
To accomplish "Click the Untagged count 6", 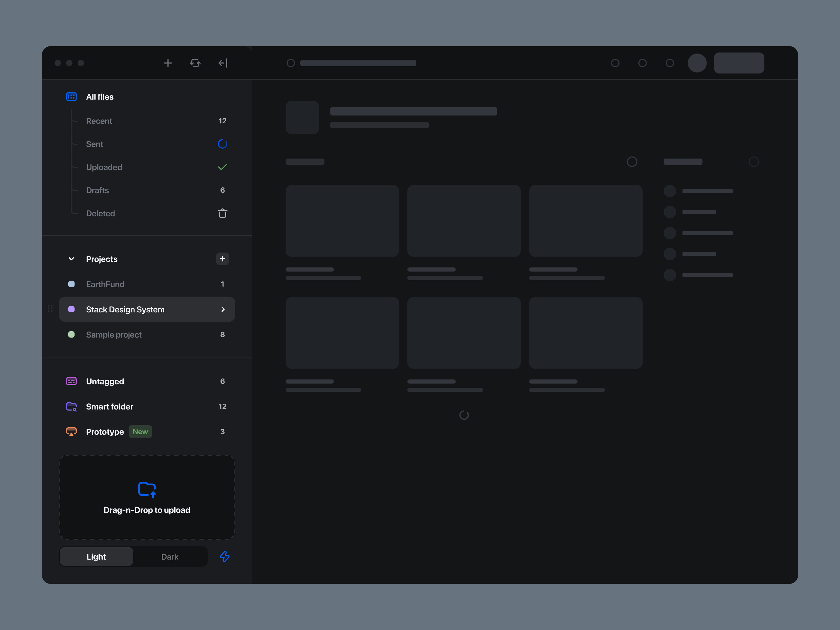I will 223,381.
